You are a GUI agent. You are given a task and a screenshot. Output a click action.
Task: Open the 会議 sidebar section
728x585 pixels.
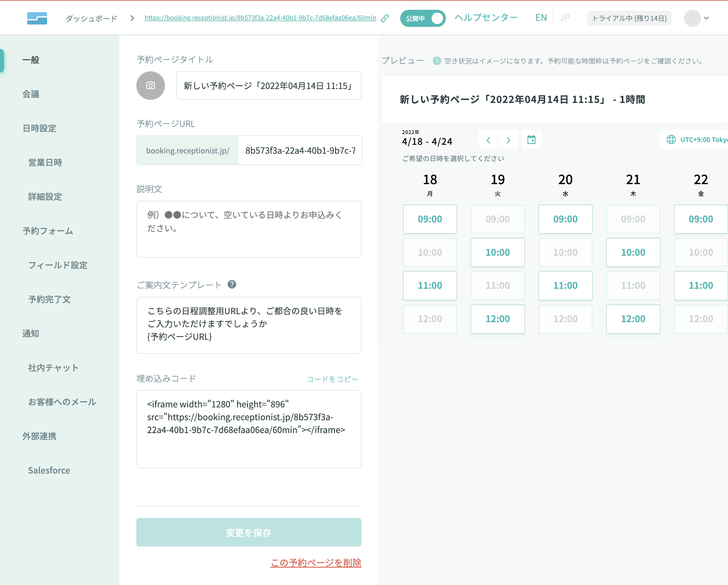click(x=31, y=94)
